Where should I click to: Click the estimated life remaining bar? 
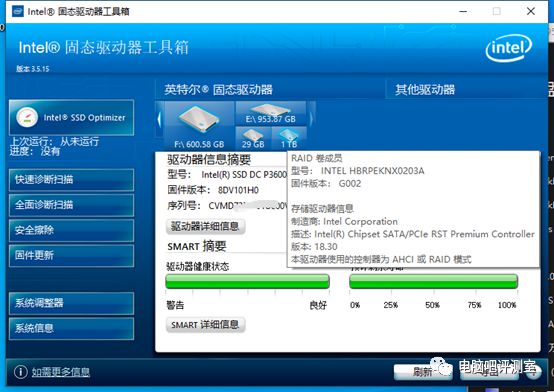[x=434, y=281]
